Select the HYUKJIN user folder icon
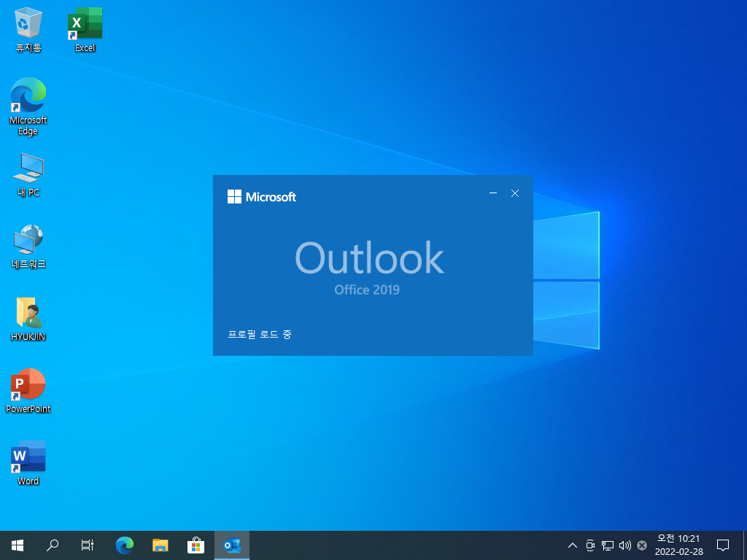Image resolution: width=747 pixels, height=560 pixels. 28,319
